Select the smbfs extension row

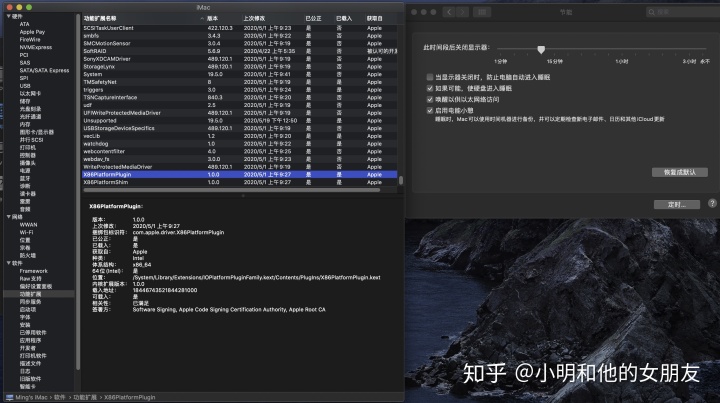[240, 36]
